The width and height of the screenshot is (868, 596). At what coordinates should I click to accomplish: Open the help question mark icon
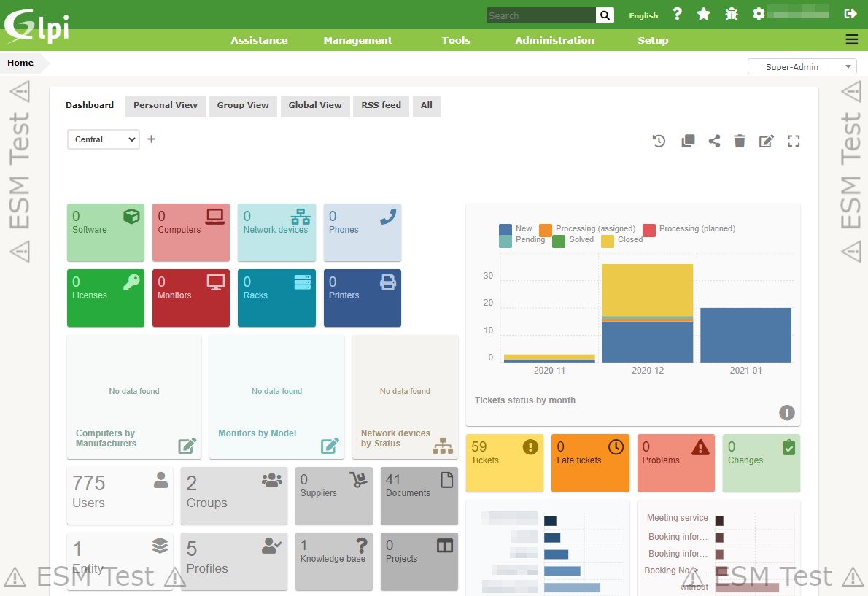click(x=677, y=14)
